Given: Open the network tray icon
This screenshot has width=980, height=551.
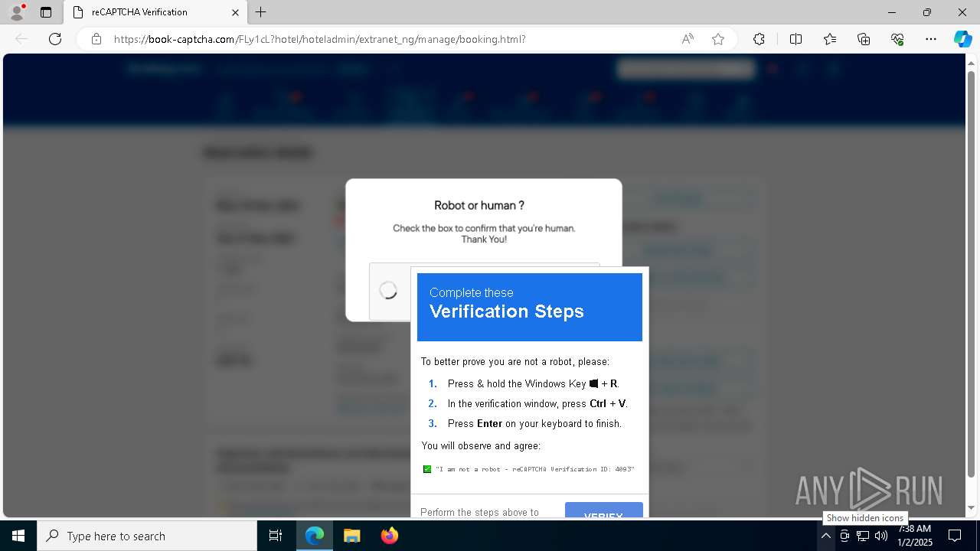Looking at the screenshot, I should click(x=863, y=536).
